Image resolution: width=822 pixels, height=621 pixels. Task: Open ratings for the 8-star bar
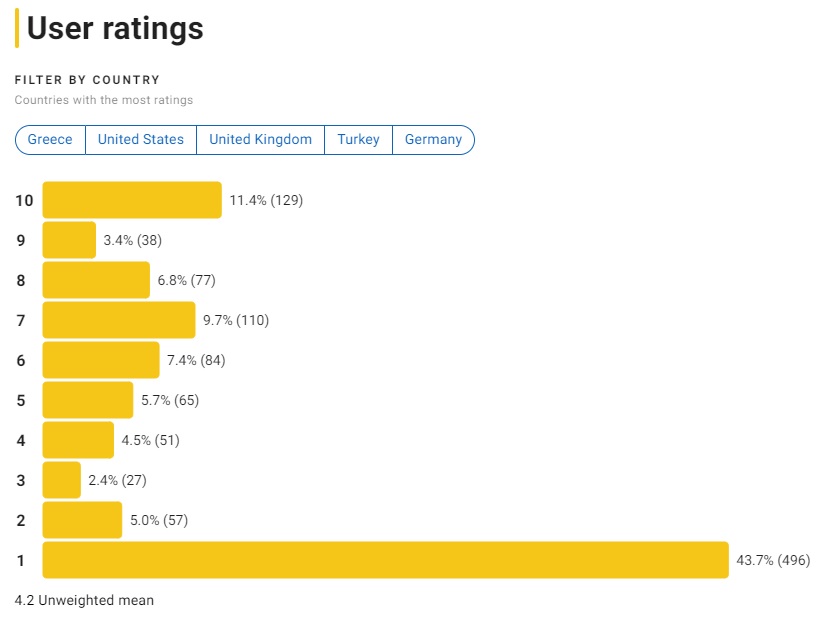tap(96, 280)
